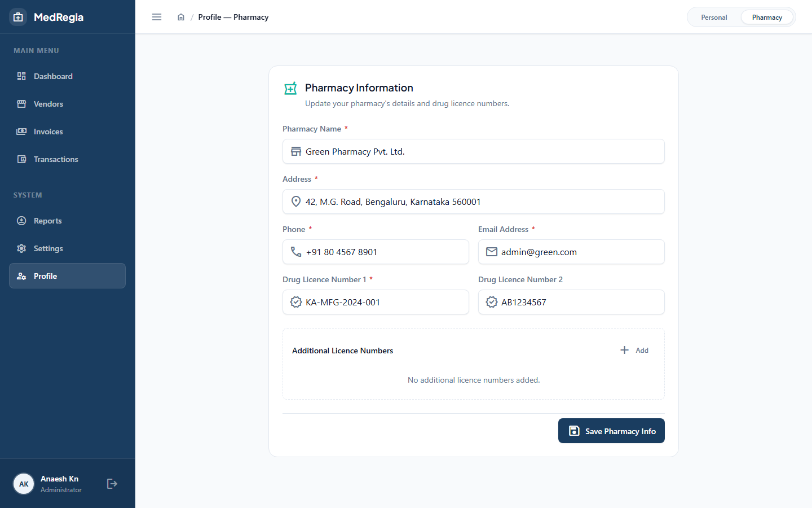Screen dimensions: 812x508
Task: Edit Drug Licence Number 1 field
Action: click(376, 302)
